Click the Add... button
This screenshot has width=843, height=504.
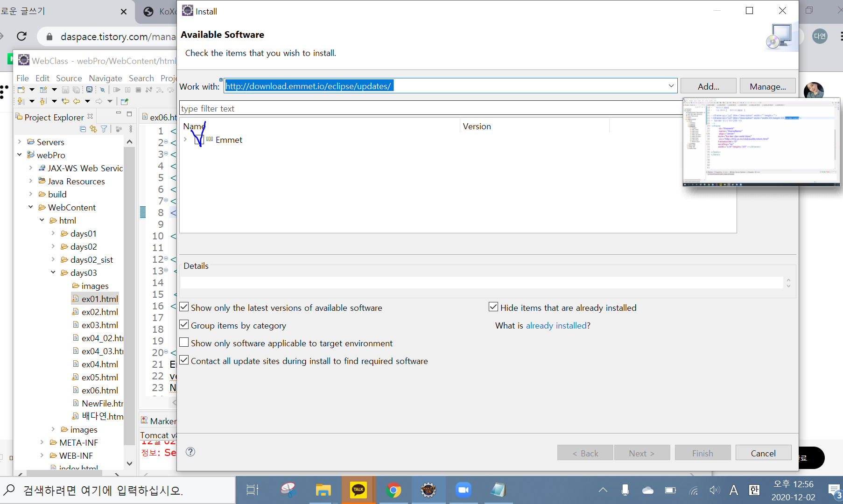point(708,86)
